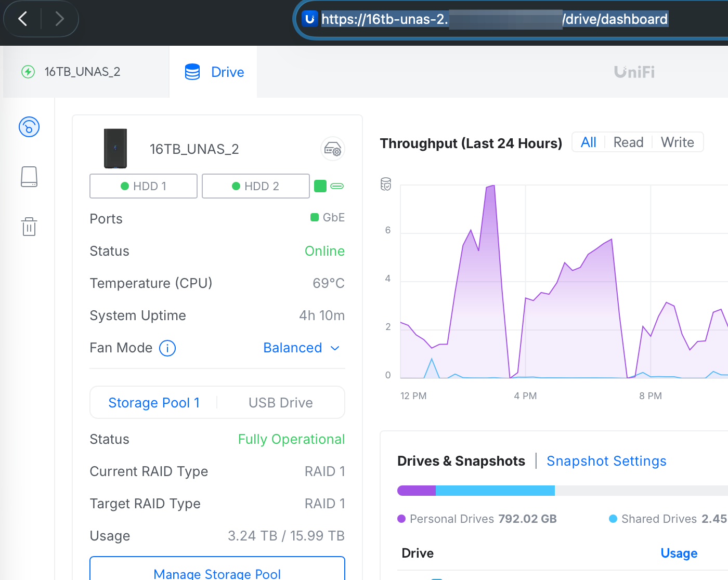Filter throughput chart to Write
This screenshot has width=728, height=580.
677,142
